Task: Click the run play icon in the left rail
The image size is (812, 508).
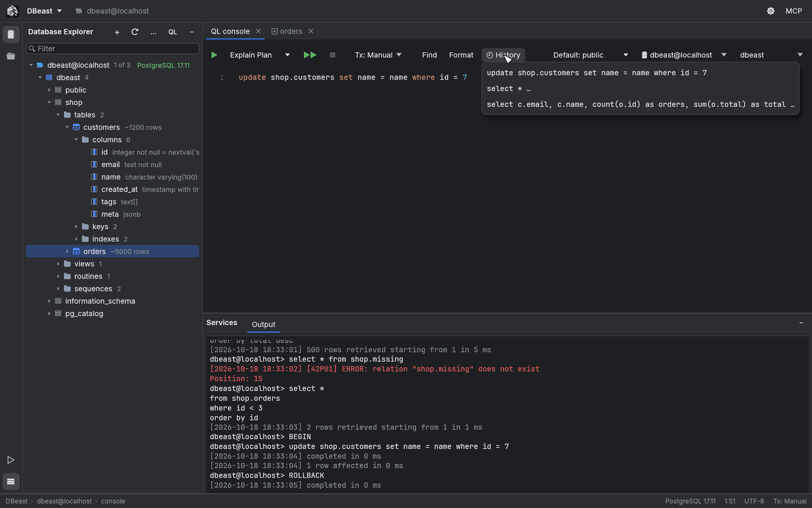Action: point(11,460)
